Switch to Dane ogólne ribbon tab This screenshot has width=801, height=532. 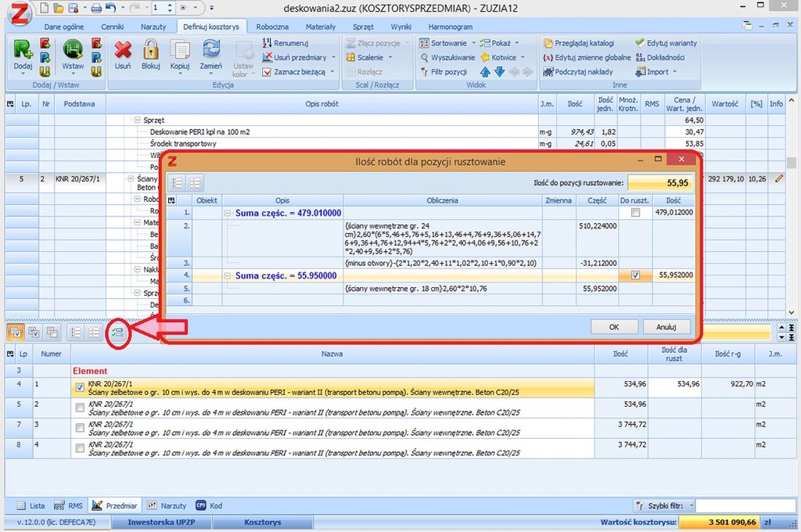[x=64, y=27]
